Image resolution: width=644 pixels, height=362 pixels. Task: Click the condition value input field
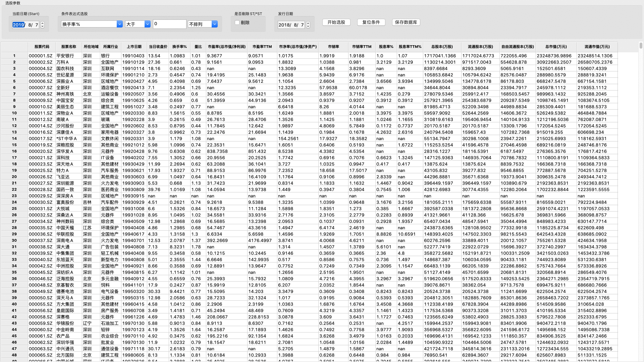click(x=169, y=24)
